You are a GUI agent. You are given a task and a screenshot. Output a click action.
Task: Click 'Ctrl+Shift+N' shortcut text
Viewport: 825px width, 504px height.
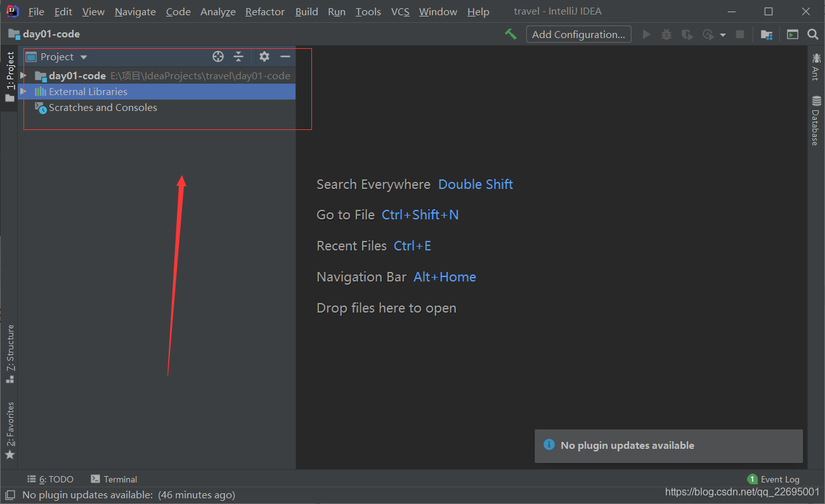click(420, 215)
